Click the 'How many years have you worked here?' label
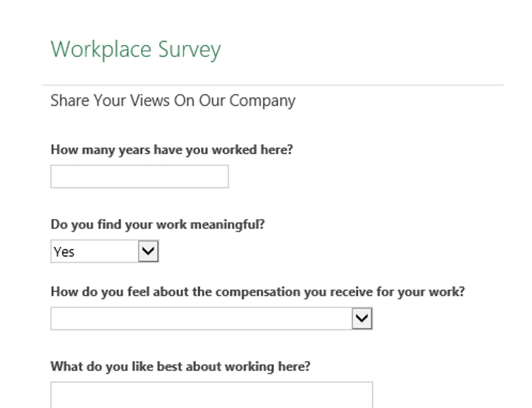 [171, 150]
